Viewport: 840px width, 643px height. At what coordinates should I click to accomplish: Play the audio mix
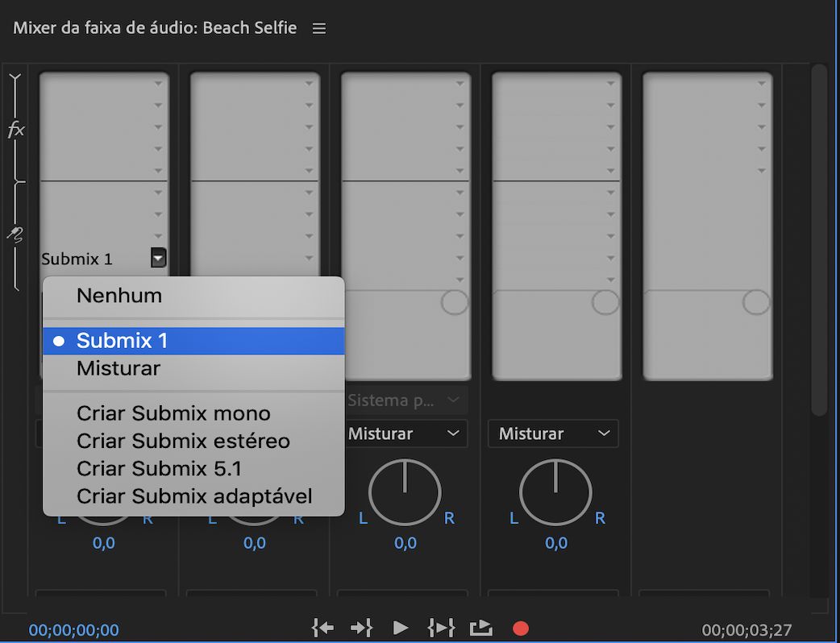[x=400, y=628]
